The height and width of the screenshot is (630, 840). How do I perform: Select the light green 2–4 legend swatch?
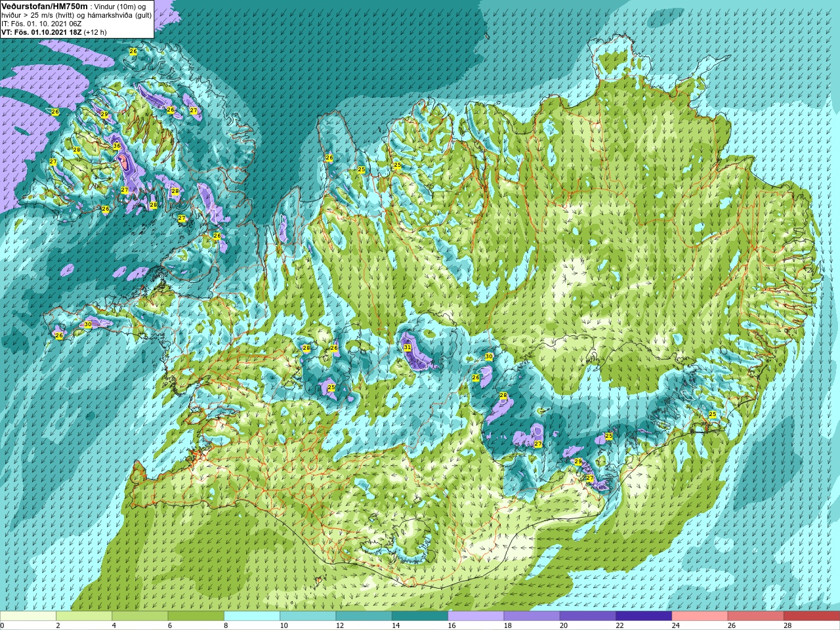pos(84,616)
